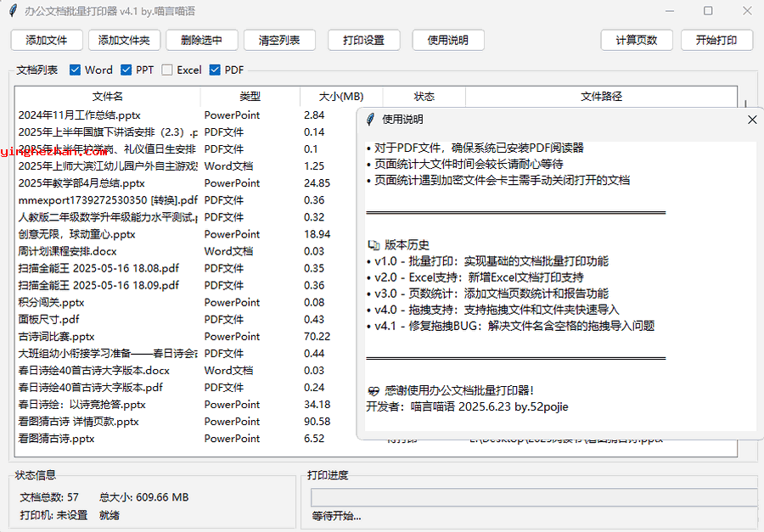Select row 2025年上师大滨江幼儿园户外自主游戏

[x=186, y=166]
